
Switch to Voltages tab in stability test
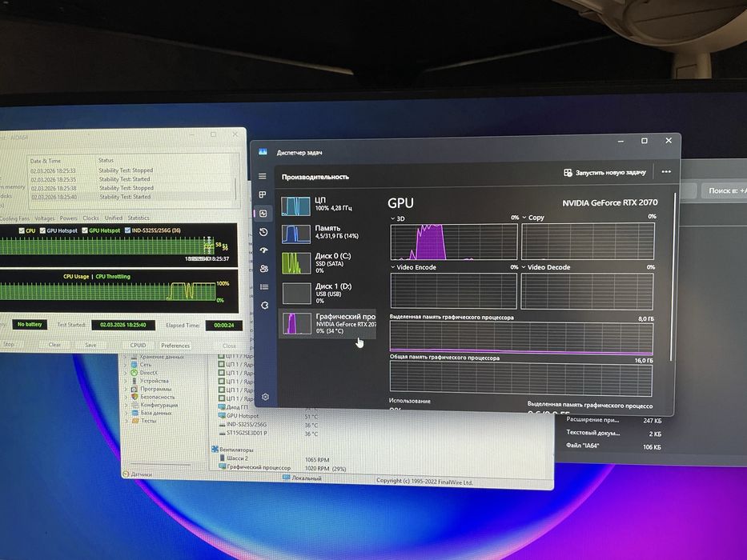coord(44,218)
